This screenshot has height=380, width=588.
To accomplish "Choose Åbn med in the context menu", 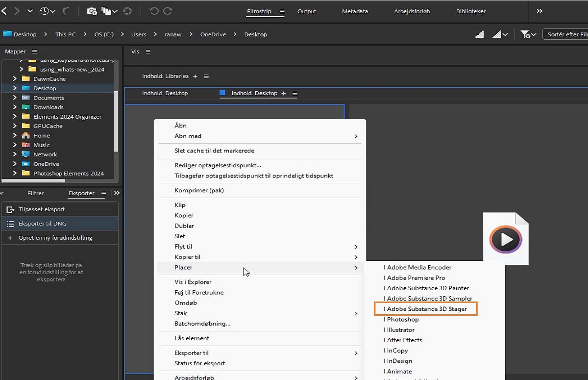I will tap(260, 136).
